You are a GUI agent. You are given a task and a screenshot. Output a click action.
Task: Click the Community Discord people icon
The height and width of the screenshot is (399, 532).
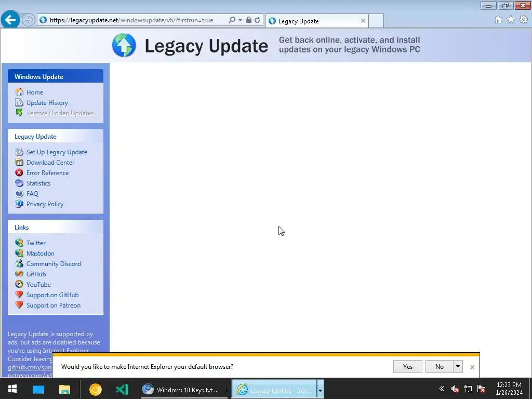(19, 263)
